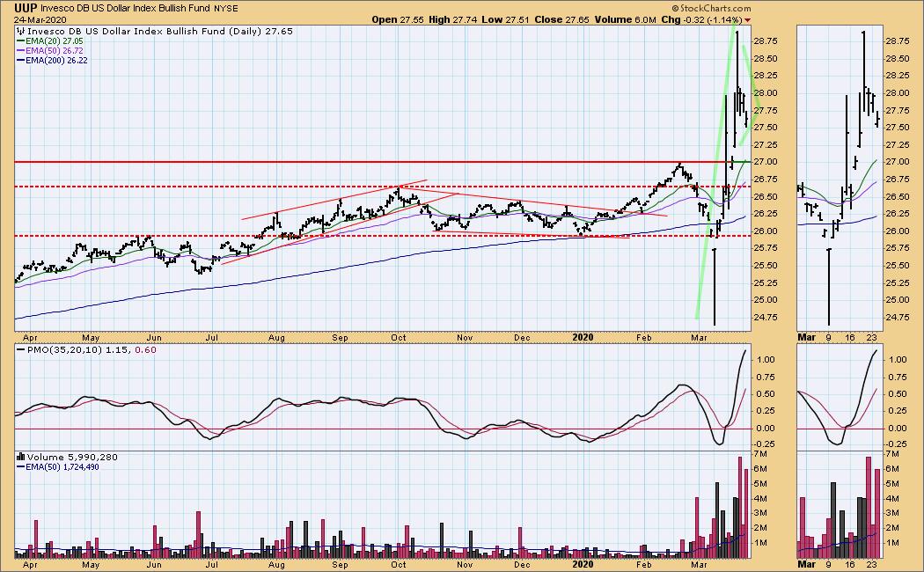Click the 'EMA(50) 26.72' legend text

click(x=55, y=51)
